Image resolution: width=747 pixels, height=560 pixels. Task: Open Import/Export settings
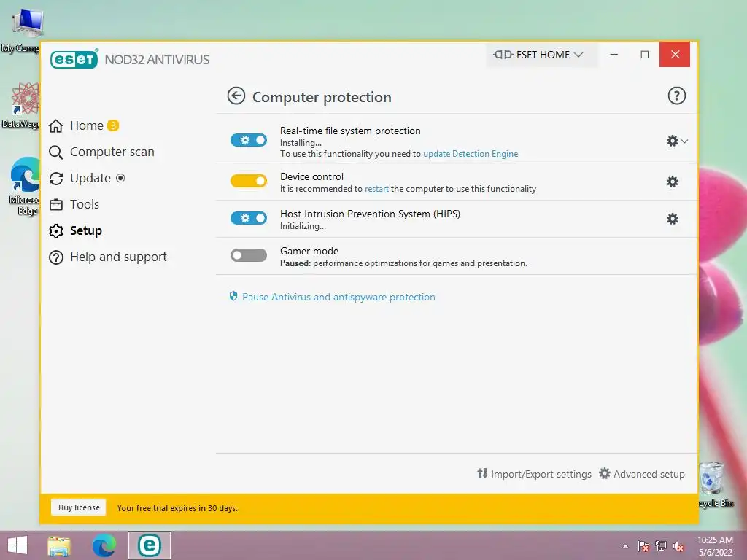534,474
